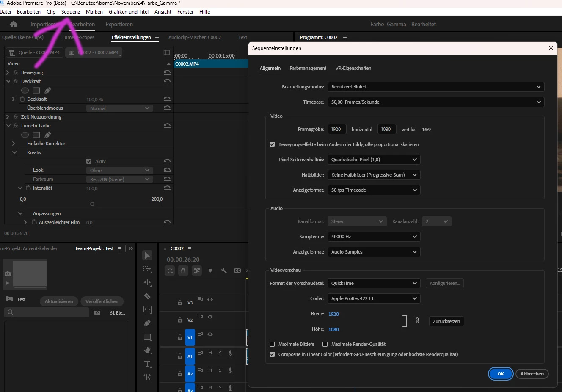This screenshot has height=392, width=562.
Task: Lock track V2
Action: click(180, 320)
